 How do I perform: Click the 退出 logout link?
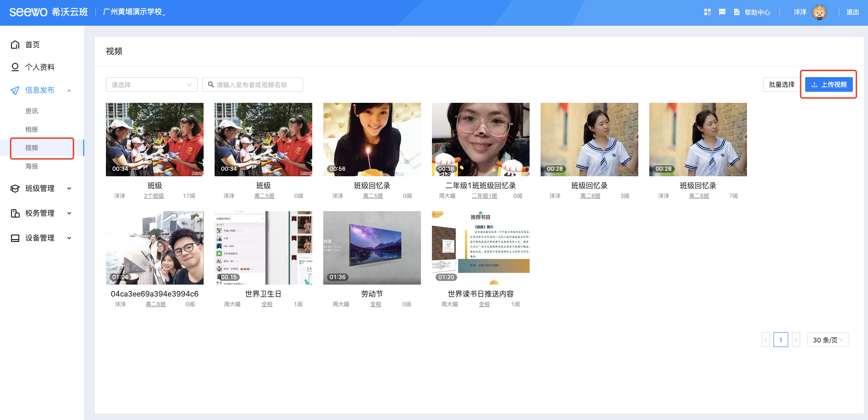click(852, 12)
